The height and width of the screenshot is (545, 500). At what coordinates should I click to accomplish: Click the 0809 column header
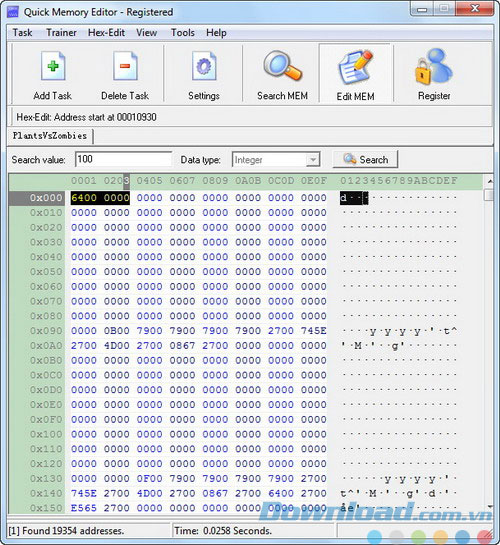tap(215, 181)
